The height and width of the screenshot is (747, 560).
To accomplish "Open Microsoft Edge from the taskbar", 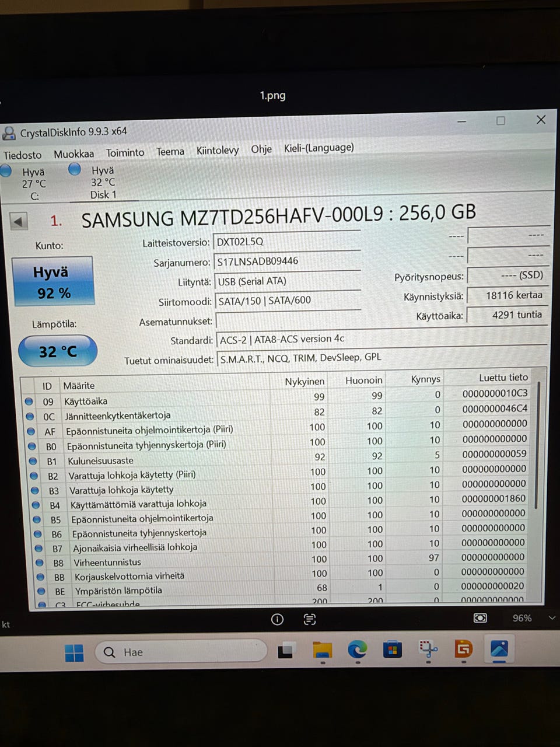I will [x=357, y=650].
